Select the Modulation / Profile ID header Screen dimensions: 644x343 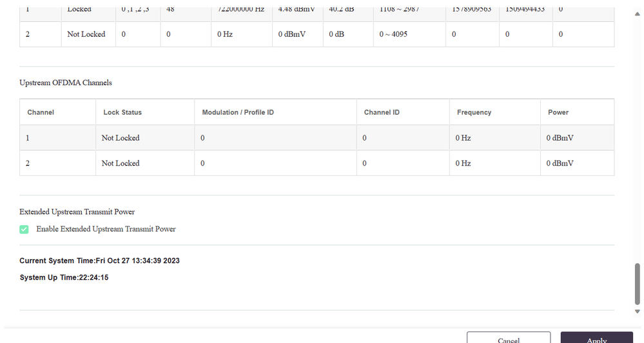pyautogui.click(x=238, y=112)
